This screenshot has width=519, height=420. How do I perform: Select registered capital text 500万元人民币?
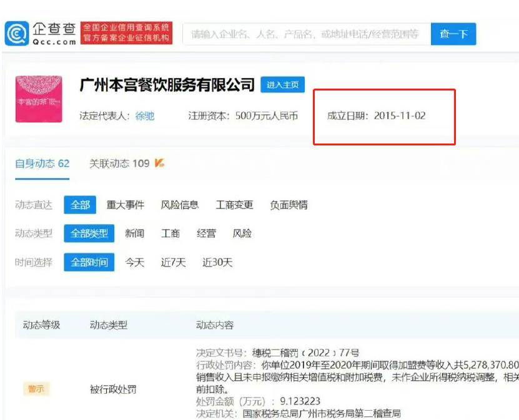pyautogui.click(x=267, y=115)
